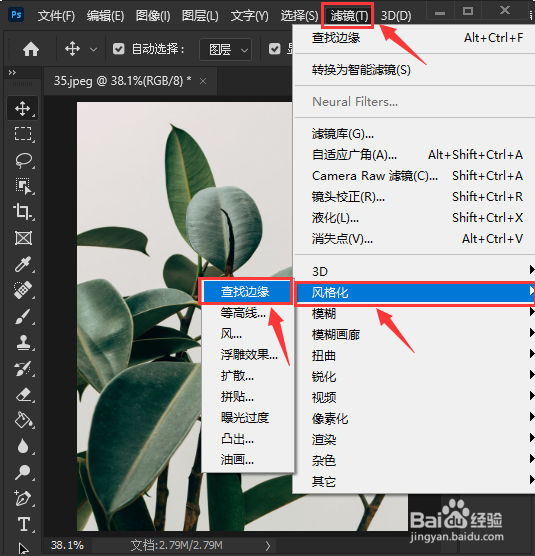The height and width of the screenshot is (556, 535).
Task: Expand the toolbox with double-arrow icon
Action: coord(12,72)
